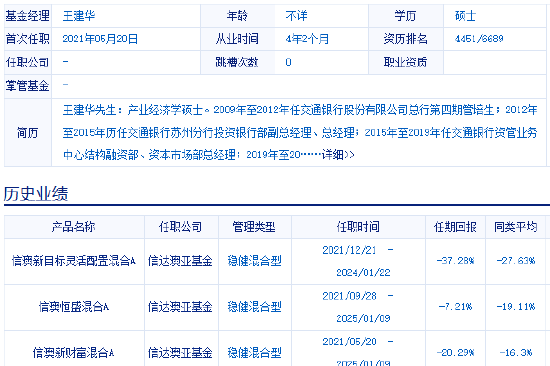Select product name 信澳恒盛混合A
This screenshot has width=550, height=366.
coord(74,307)
